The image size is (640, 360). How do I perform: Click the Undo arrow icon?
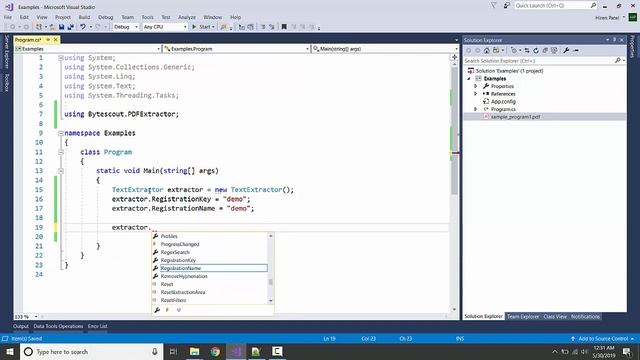(x=83, y=27)
